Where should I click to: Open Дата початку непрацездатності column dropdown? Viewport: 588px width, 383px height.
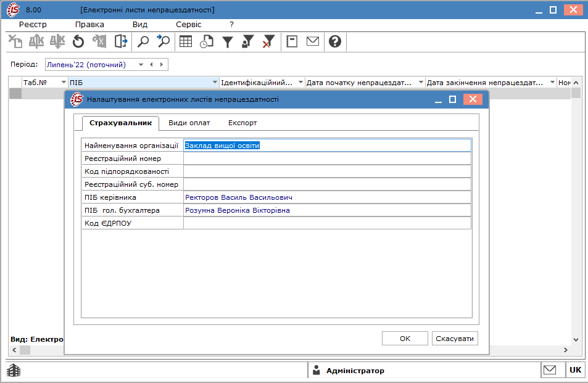pyautogui.click(x=421, y=82)
